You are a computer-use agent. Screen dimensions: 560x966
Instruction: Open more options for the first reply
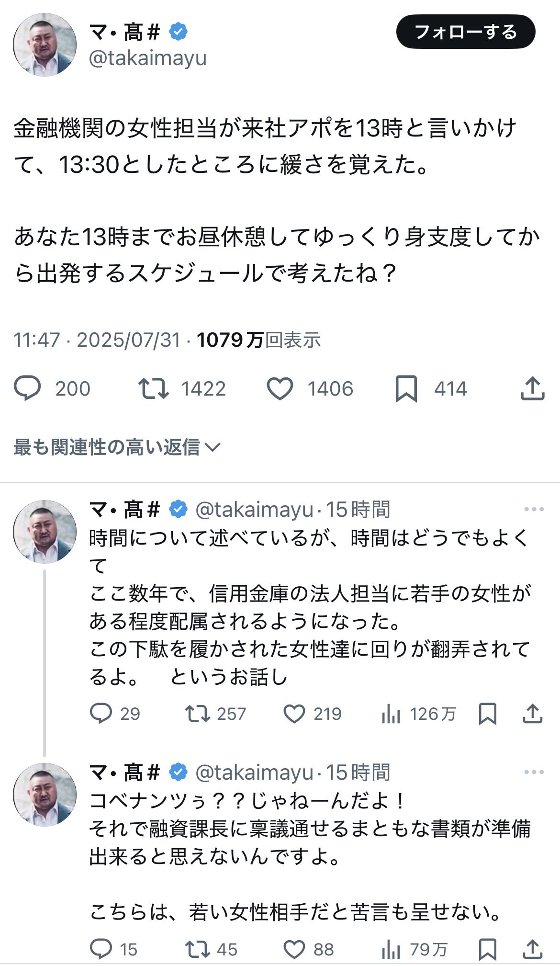tap(534, 509)
